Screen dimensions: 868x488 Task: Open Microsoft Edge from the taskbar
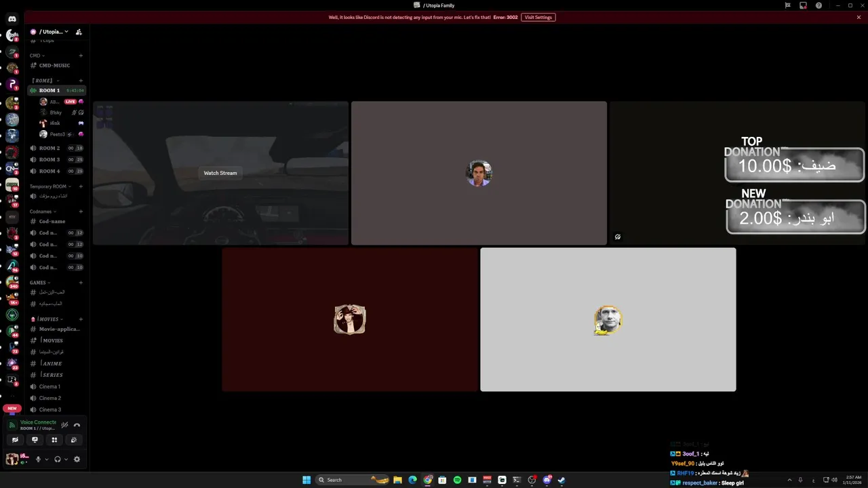(412, 480)
